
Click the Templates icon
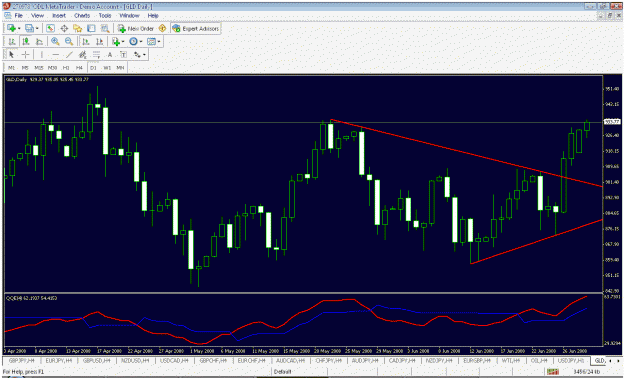(151, 41)
